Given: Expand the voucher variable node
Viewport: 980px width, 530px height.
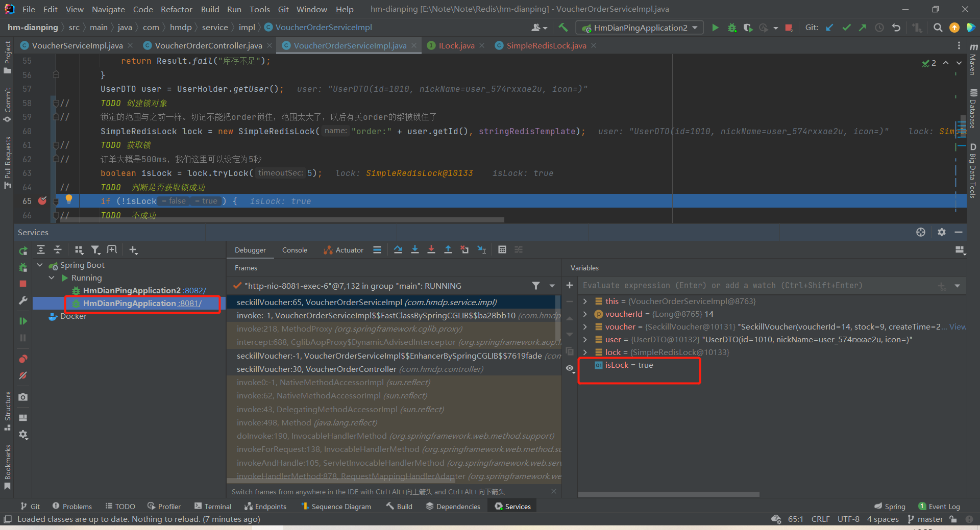Looking at the screenshot, I should click(585, 326).
